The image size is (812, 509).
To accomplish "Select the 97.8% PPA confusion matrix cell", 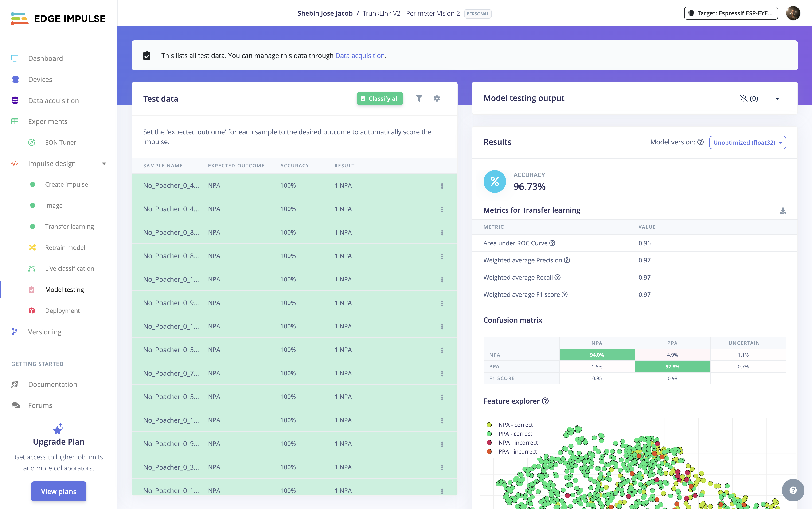I will tap(672, 366).
